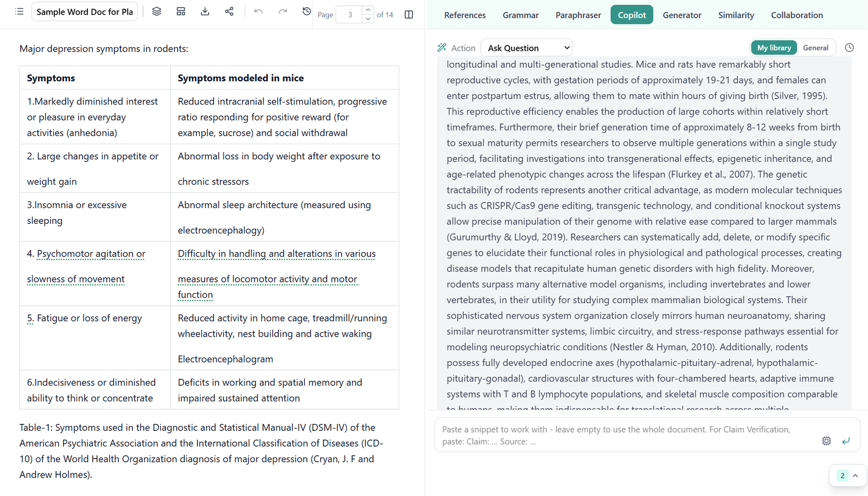Click the 'Deficits in working and spatial memory' cell

[x=285, y=390]
